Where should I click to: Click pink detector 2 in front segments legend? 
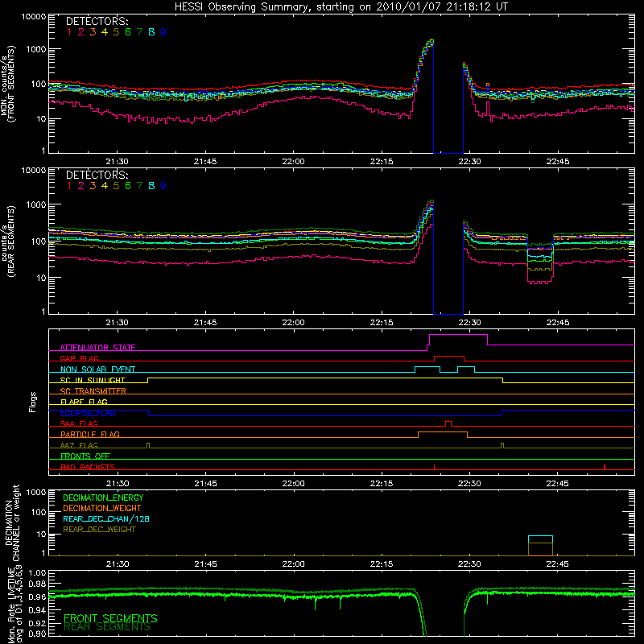pos(81,32)
